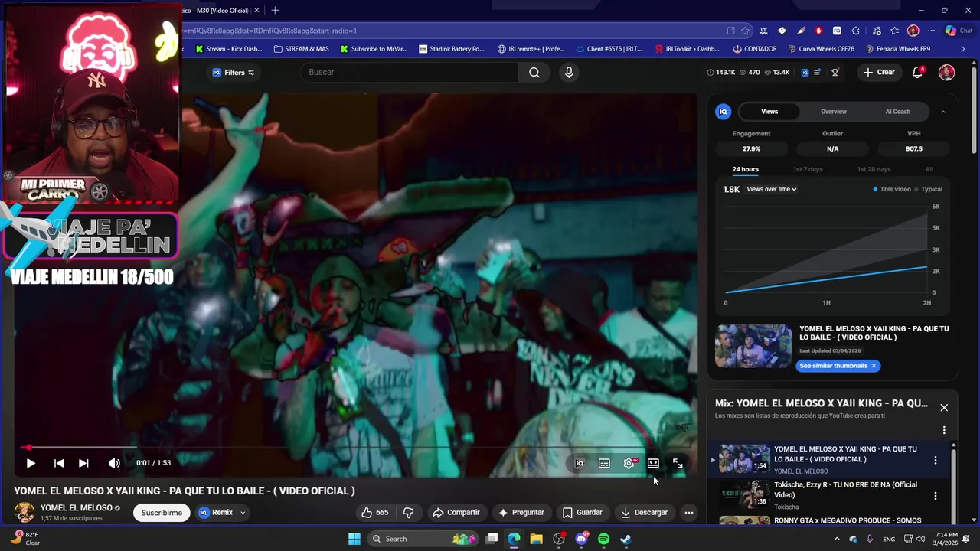The width and height of the screenshot is (980, 551).
Task: Start voice search with microphone
Action: click(568, 72)
